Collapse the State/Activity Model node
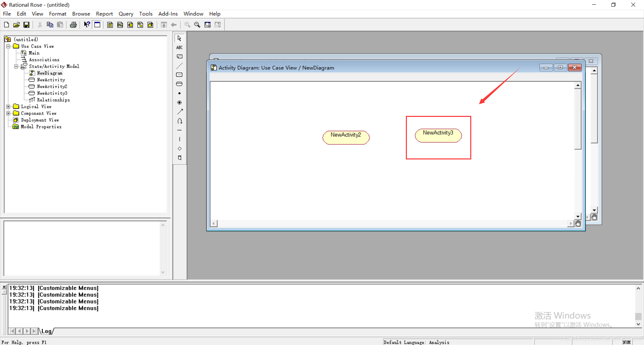The image size is (644, 345). pos(16,66)
